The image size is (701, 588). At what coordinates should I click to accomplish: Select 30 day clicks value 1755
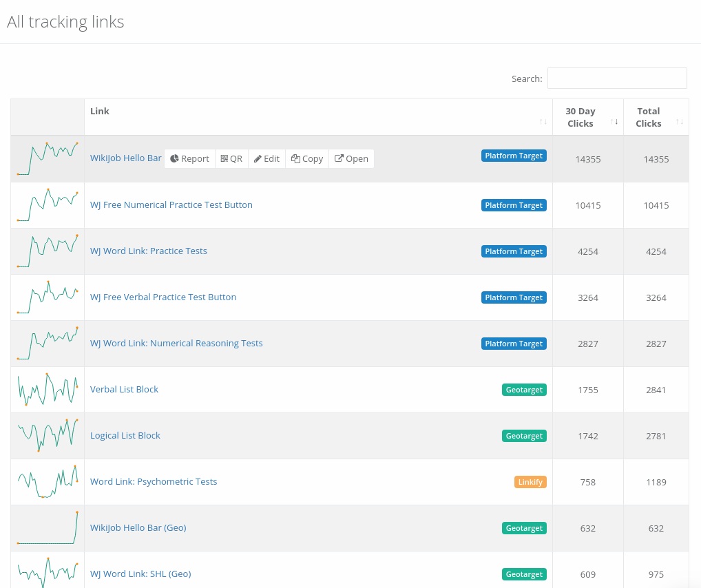click(588, 390)
